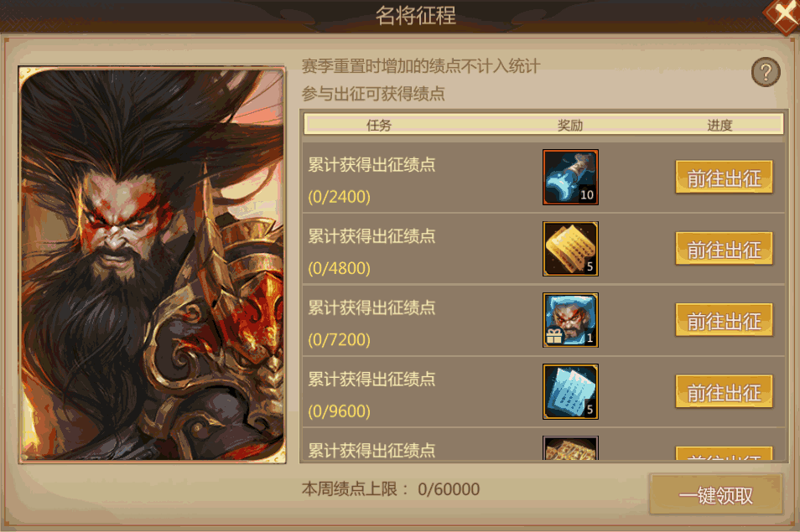Click 前往出征 for the 4800 points task
This screenshot has width=800, height=532.
724,249
